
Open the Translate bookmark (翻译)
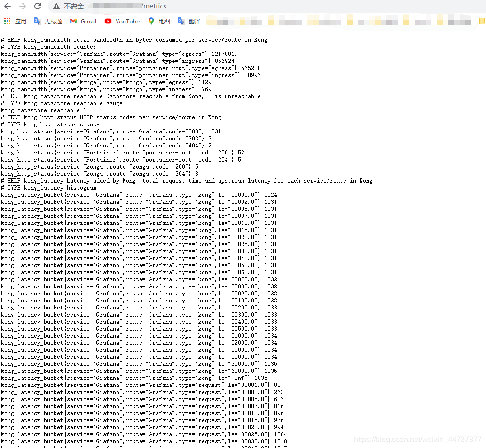(x=189, y=21)
